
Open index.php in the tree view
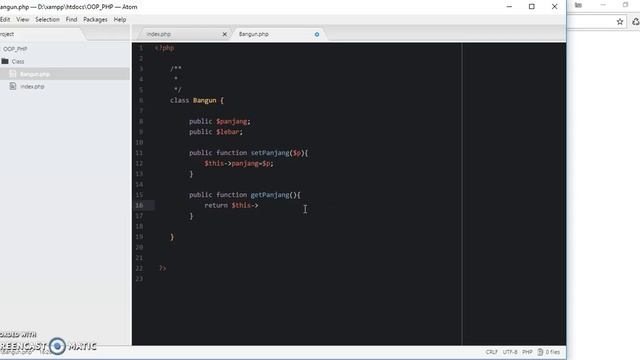(32, 87)
